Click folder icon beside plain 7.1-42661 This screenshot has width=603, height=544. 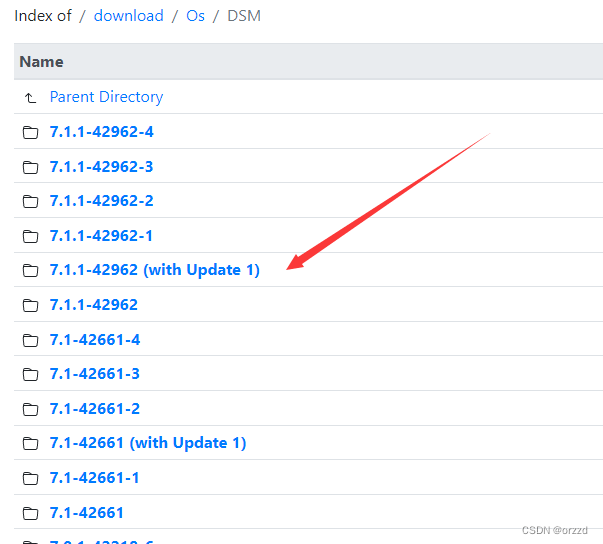30,514
